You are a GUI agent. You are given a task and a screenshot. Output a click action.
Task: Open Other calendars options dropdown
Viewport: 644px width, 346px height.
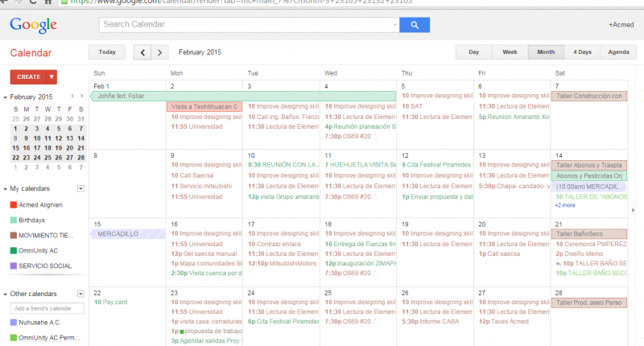[x=81, y=294]
